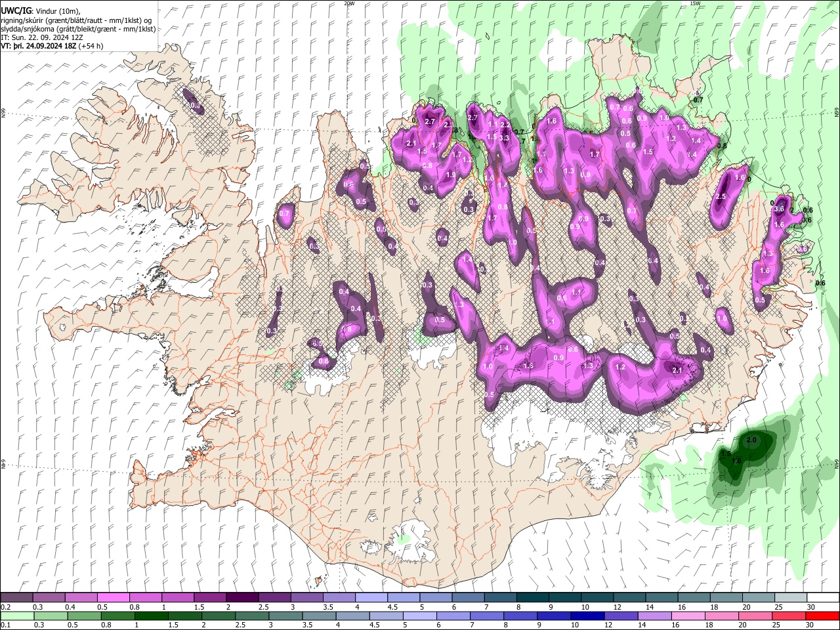Click the "slydda/snjókoma (grátt/bleikt/grænt - mm/1klst)" line
Image resolution: width=840 pixels, height=630 pixels.
[x=78, y=29]
